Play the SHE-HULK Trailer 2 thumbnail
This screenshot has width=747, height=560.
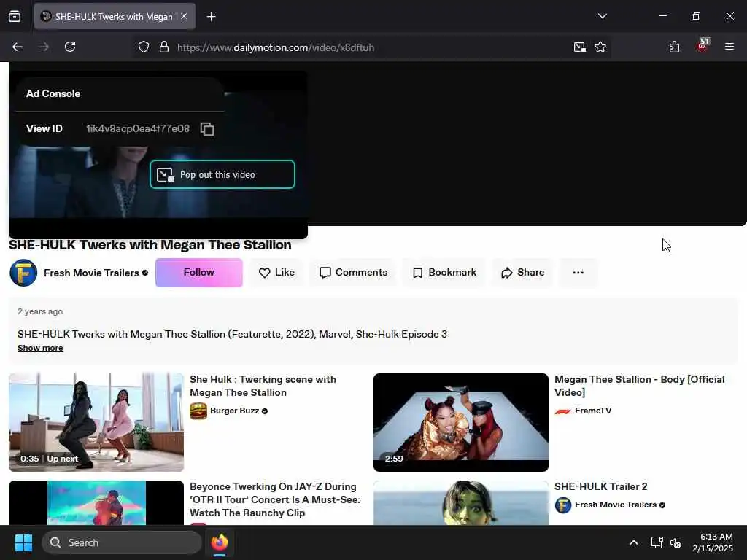click(x=461, y=503)
